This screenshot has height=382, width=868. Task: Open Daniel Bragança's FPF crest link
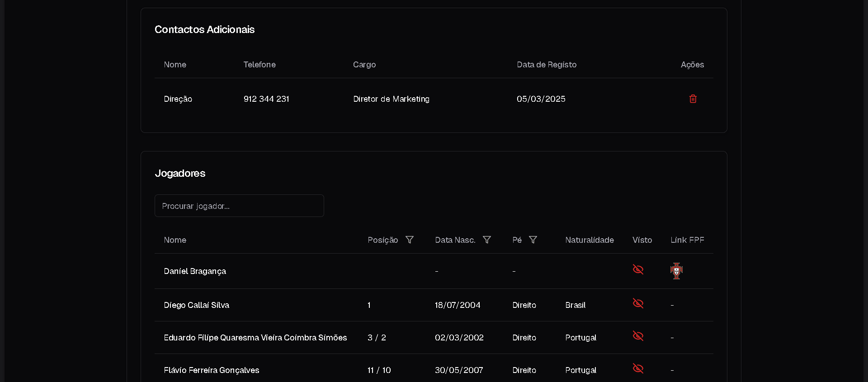(x=676, y=271)
